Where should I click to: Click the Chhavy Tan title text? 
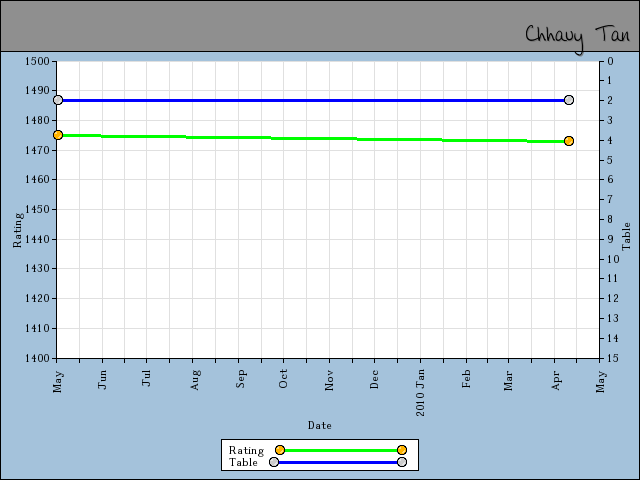point(578,38)
